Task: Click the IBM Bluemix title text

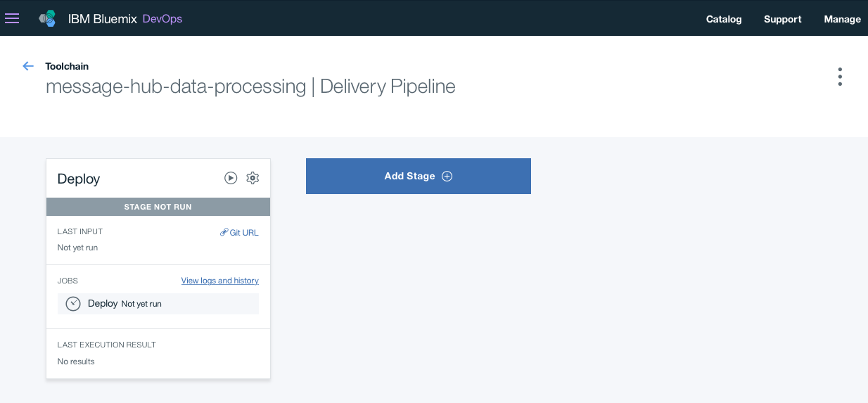Action: 102,19
